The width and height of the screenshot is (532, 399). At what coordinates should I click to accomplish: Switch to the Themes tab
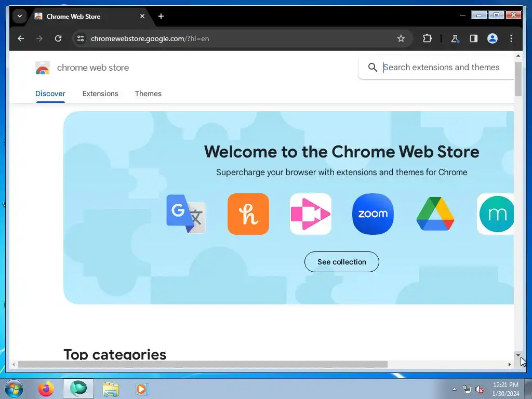coord(148,94)
